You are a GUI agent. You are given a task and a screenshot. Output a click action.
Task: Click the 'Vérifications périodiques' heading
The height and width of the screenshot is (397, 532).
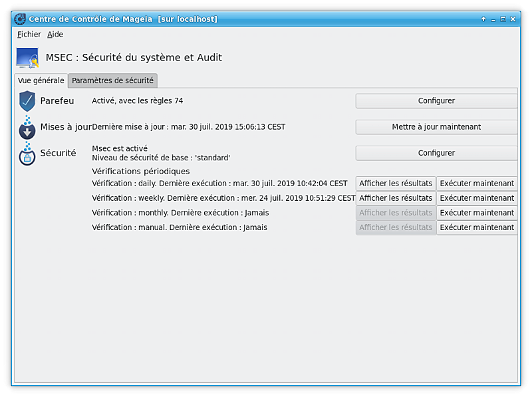[x=141, y=172]
